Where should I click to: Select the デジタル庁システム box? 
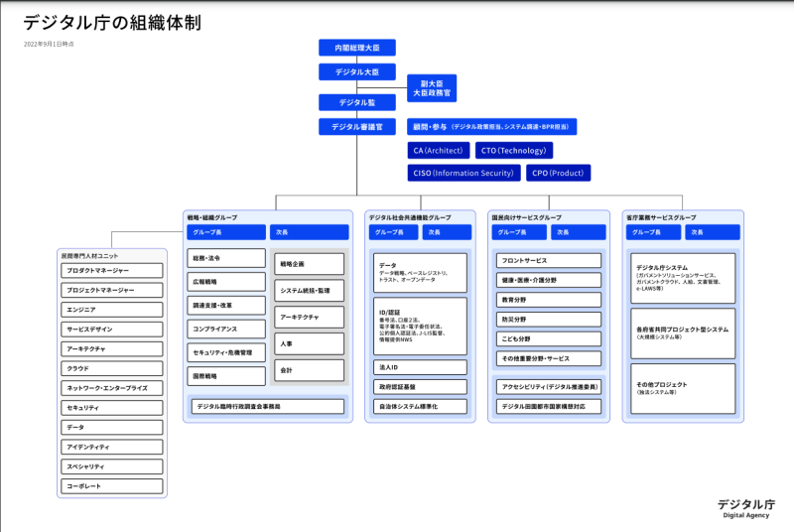click(684, 276)
